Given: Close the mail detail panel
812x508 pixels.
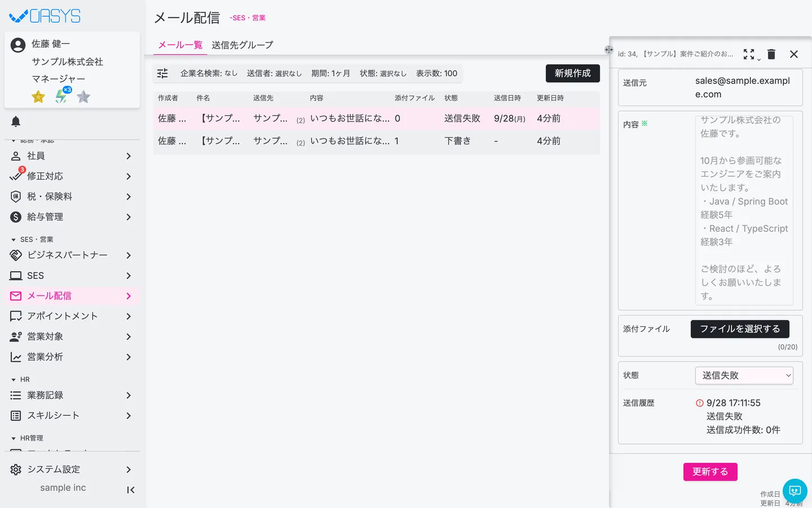Looking at the screenshot, I should (794, 54).
